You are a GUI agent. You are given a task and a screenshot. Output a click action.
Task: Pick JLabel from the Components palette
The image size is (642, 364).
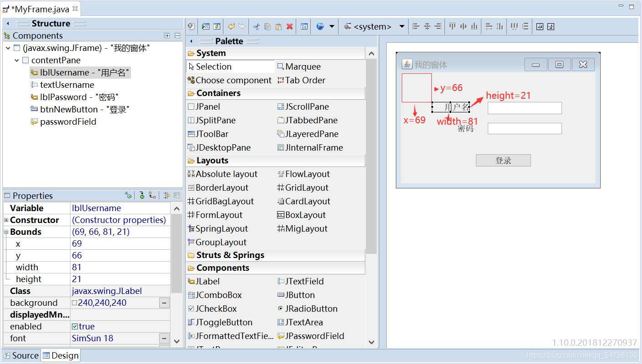[x=204, y=281]
